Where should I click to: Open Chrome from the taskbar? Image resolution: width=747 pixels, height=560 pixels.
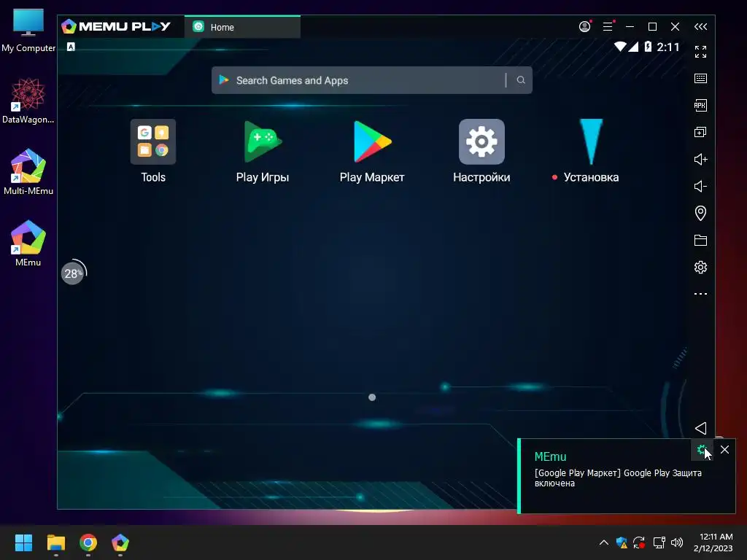click(88, 542)
